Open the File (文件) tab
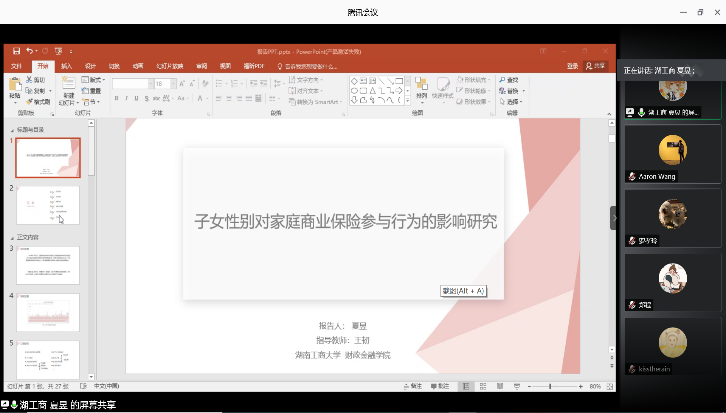726x413 pixels. pyautogui.click(x=16, y=66)
